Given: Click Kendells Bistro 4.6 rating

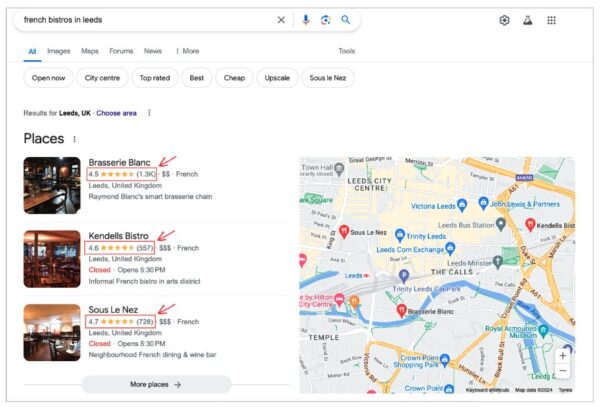Looking at the screenshot, I should 120,248.
